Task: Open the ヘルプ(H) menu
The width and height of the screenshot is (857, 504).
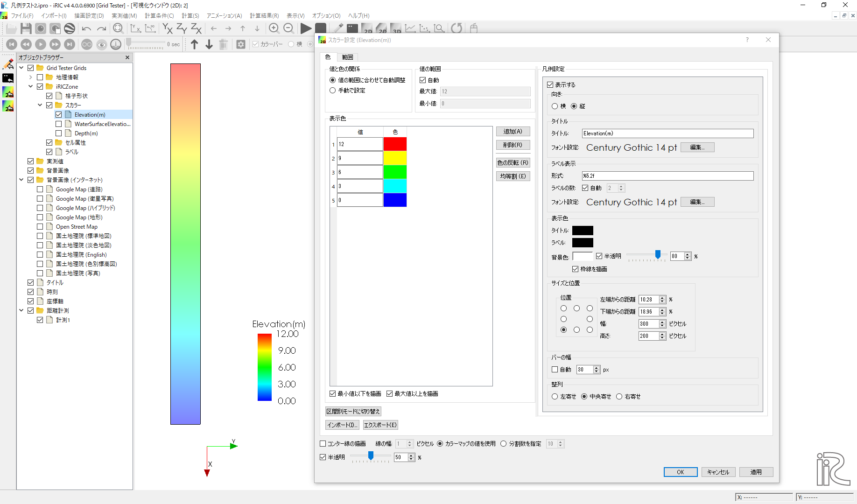Action: [358, 16]
